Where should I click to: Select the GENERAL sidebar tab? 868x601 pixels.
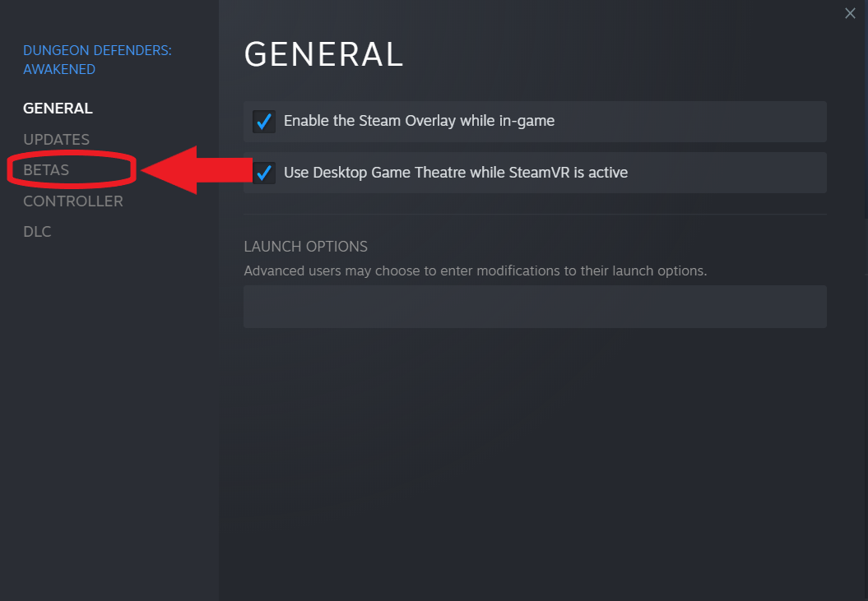pyautogui.click(x=58, y=108)
